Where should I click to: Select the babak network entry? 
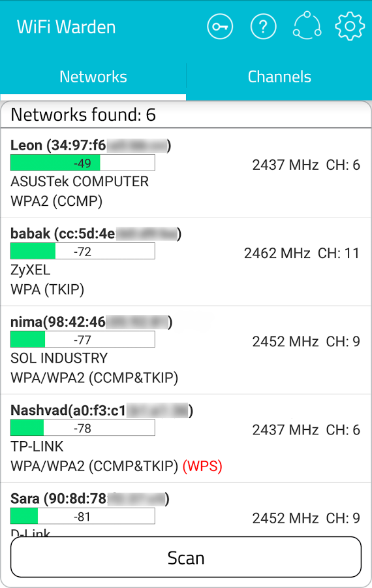coord(186,261)
